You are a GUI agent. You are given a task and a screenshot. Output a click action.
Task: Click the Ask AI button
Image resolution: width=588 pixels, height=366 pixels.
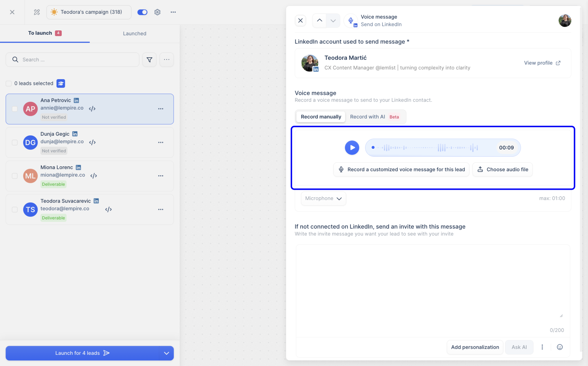tap(519, 347)
